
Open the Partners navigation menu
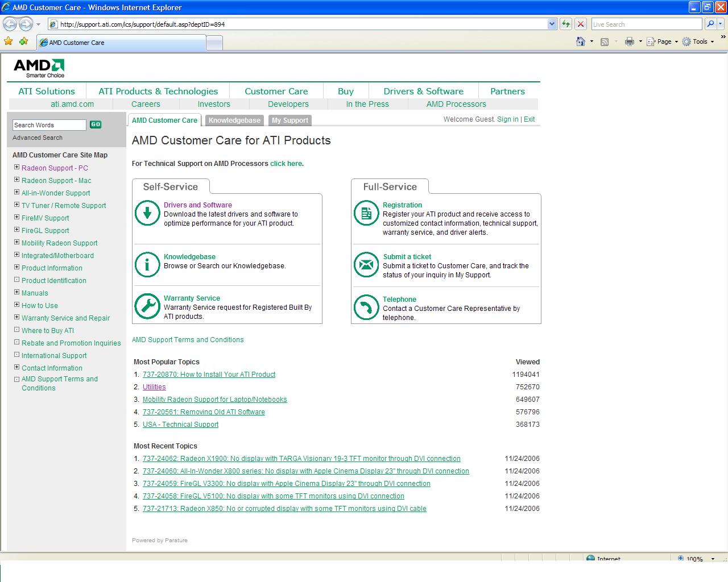tap(507, 91)
